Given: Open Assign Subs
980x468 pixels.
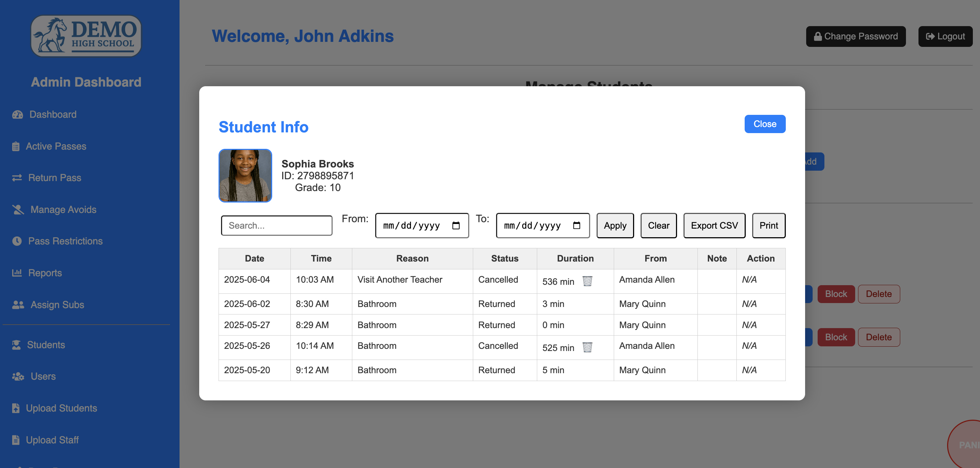Looking at the screenshot, I should 57,304.
